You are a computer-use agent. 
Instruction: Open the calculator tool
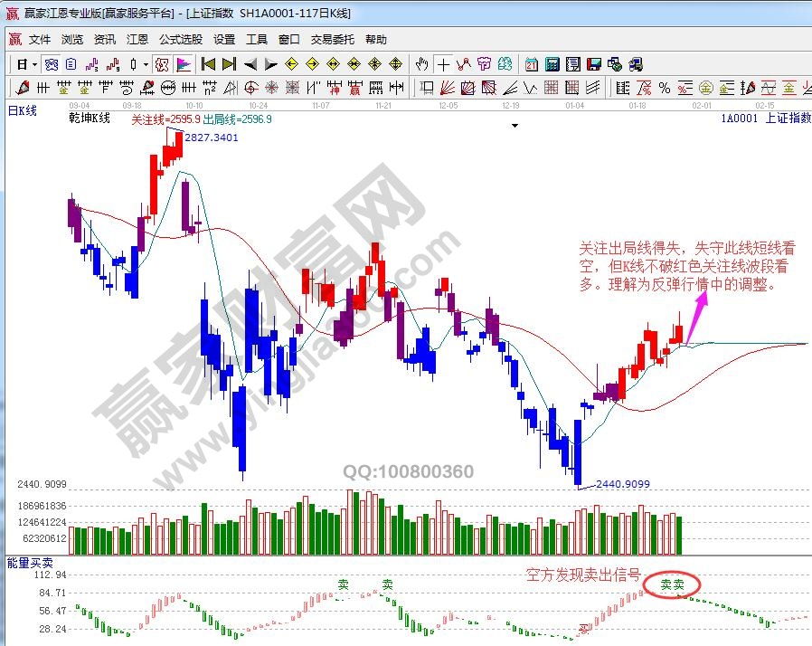[x=551, y=64]
